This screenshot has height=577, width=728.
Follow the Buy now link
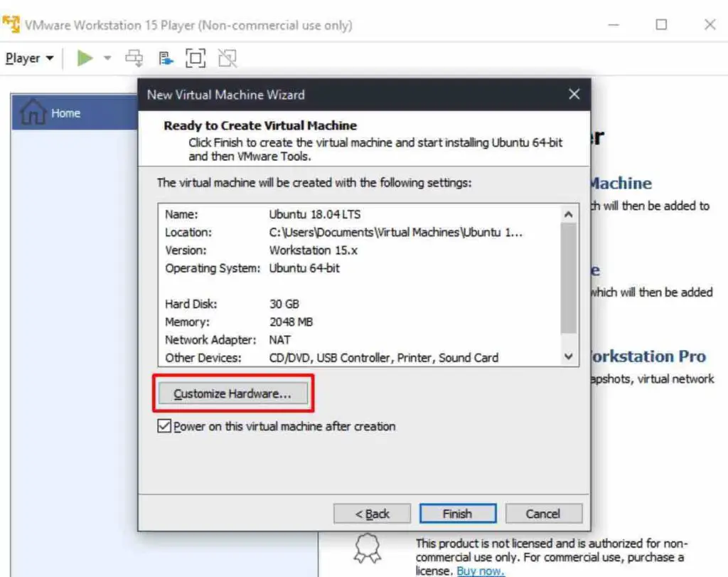480,570
